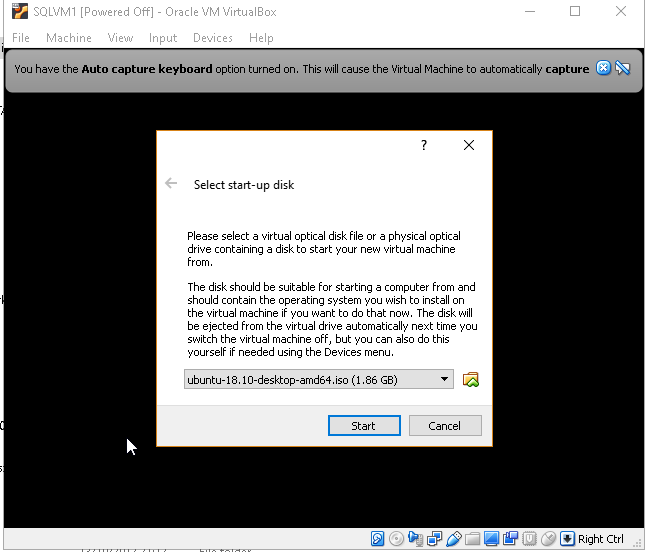Click the dialog's question mark help button
The height and width of the screenshot is (552, 646).
424,145
